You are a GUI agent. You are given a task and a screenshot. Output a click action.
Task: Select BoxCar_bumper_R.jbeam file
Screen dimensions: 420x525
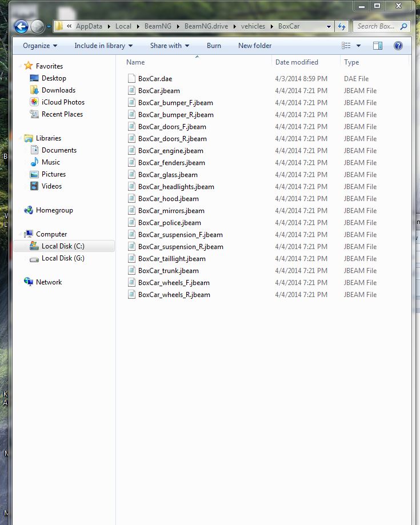[x=176, y=115]
